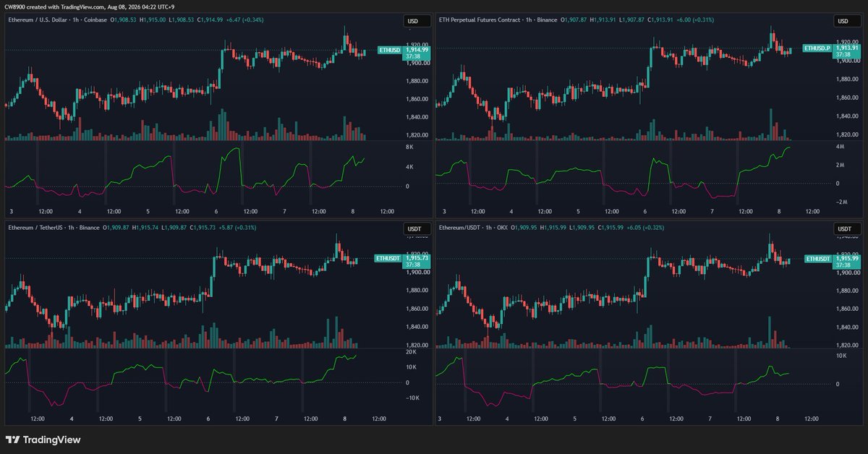This screenshot has height=454, width=868.
Task: Click the 1,820.00 price axis label on OKX chart
Action: [846, 346]
